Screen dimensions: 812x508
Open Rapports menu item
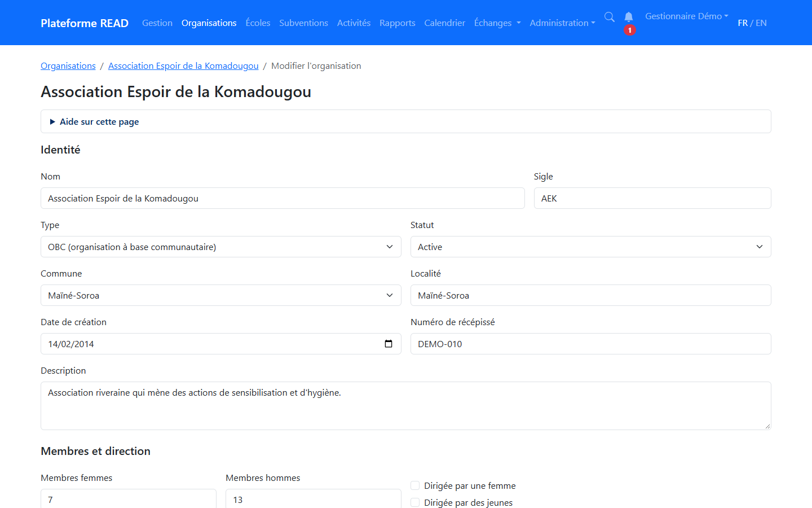[398, 23]
